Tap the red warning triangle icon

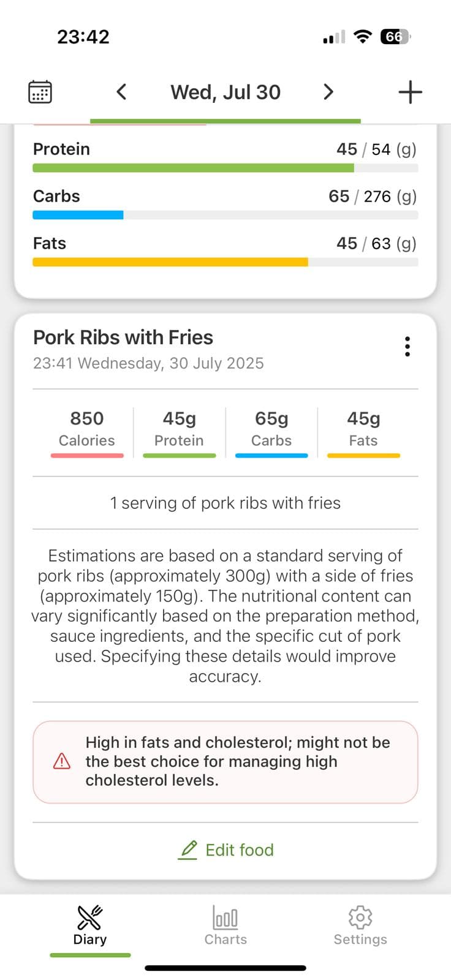click(x=62, y=761)
